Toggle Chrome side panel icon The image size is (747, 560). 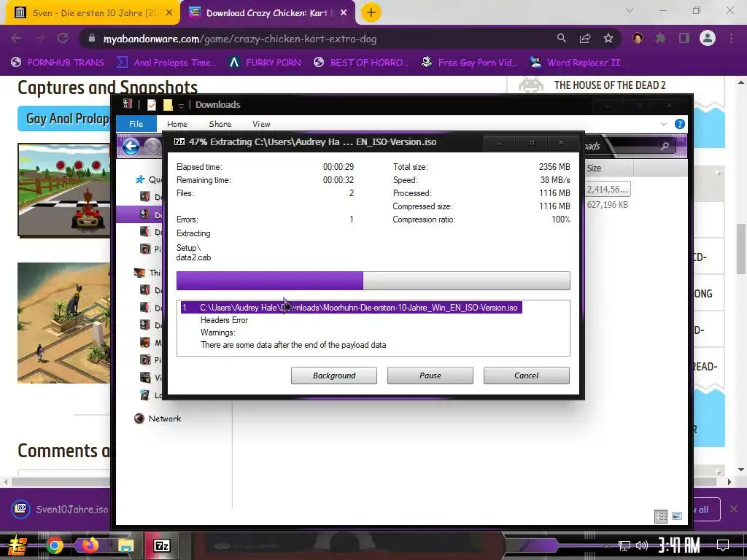(684, 38)
